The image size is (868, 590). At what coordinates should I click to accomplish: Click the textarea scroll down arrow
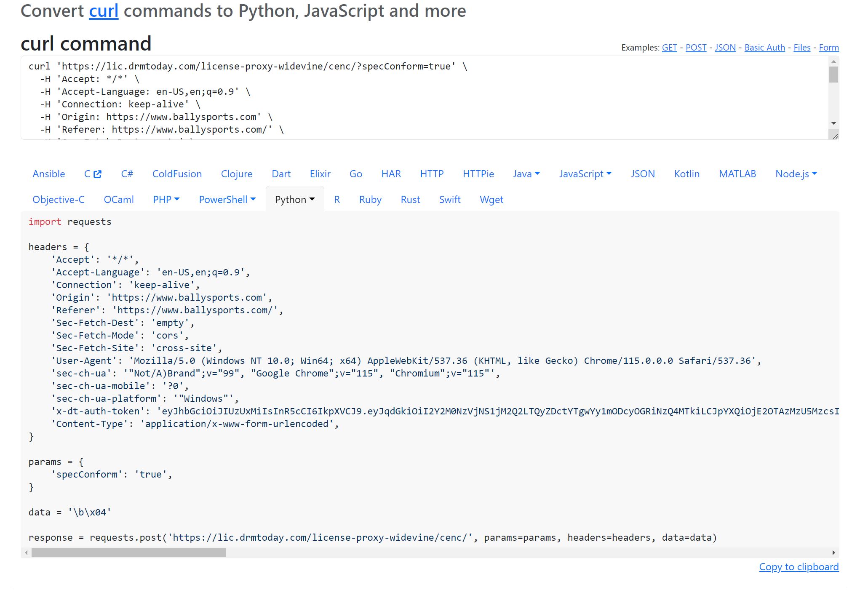pyautogui.click(x=833, y=123)
